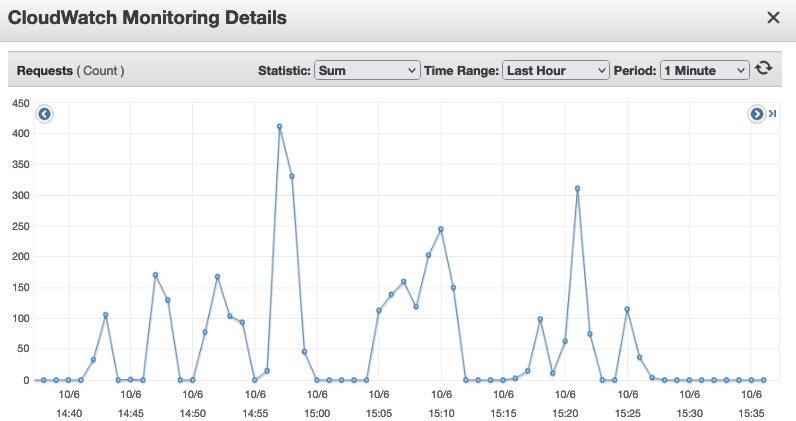796x421 pixels.
Task: Click the 15:10 x-axis label
Action: [x=441, y=413]
